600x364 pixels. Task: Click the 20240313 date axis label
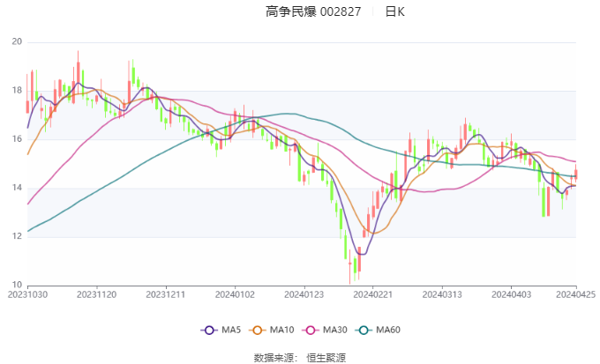pyautogui.click(x=442, y=294)
